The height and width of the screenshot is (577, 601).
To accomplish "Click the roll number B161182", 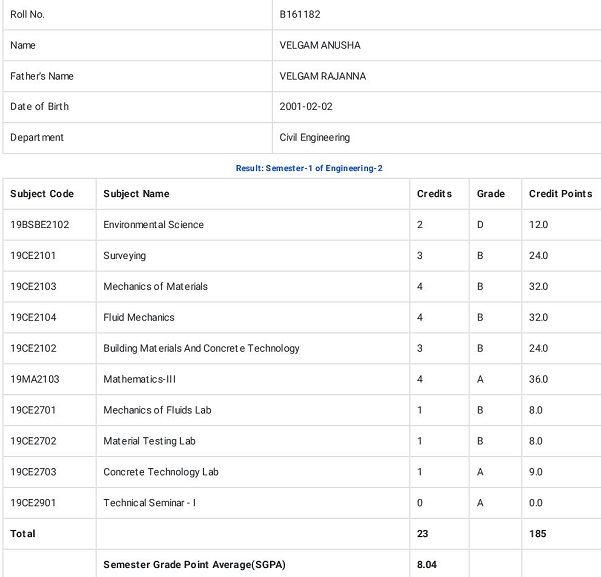I will [x=300, y=15].
